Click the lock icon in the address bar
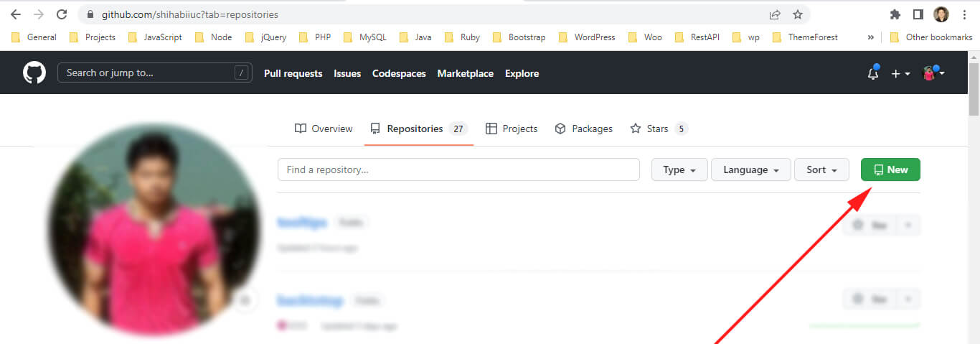Viewport: 980px width, 344px height. point(90,14)
